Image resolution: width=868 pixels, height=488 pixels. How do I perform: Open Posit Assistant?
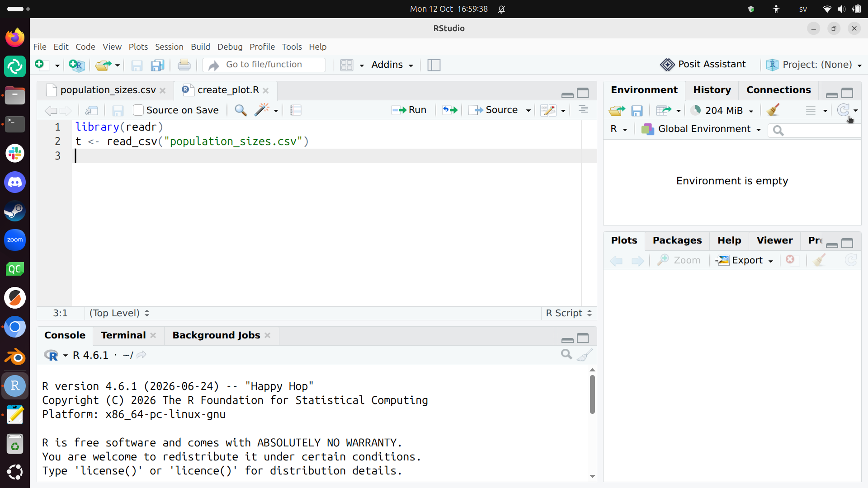[x=703, y=64]
